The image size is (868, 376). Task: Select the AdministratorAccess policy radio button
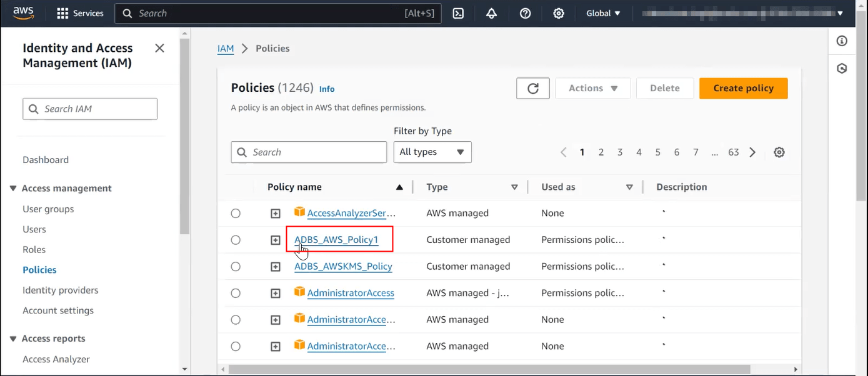(236, 293)
